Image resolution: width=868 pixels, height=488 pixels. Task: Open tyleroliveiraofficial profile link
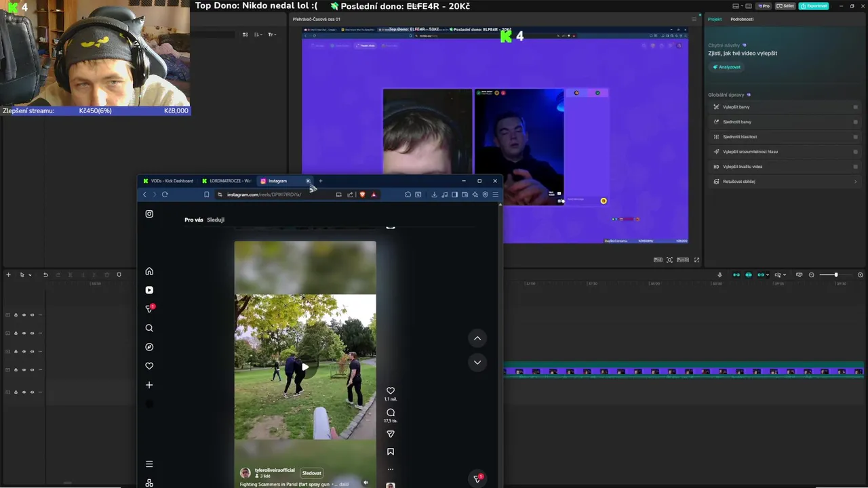pyautogui.click(x=275, y=470)
